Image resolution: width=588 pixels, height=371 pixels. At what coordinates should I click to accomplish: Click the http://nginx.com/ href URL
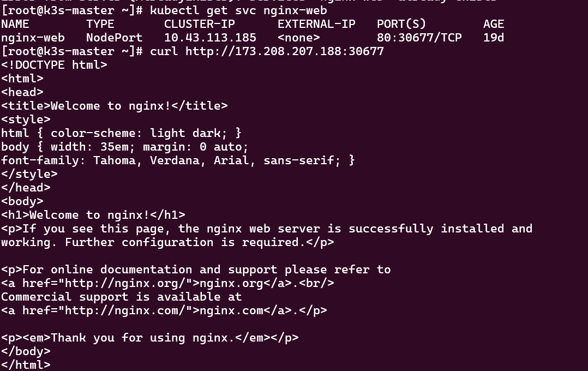point(129,310)
